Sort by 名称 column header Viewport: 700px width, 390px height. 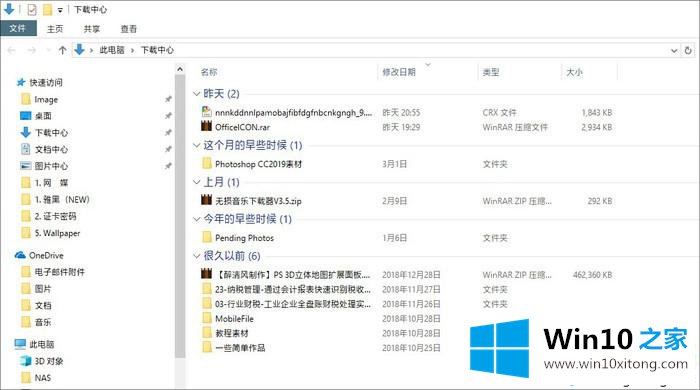click(209, 72)
